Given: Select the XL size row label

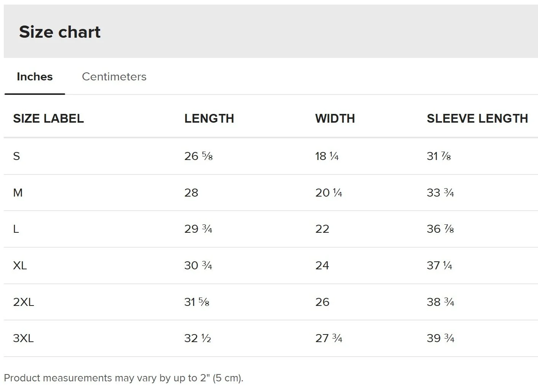Looking at the screenshot, I should click(20, 266).
